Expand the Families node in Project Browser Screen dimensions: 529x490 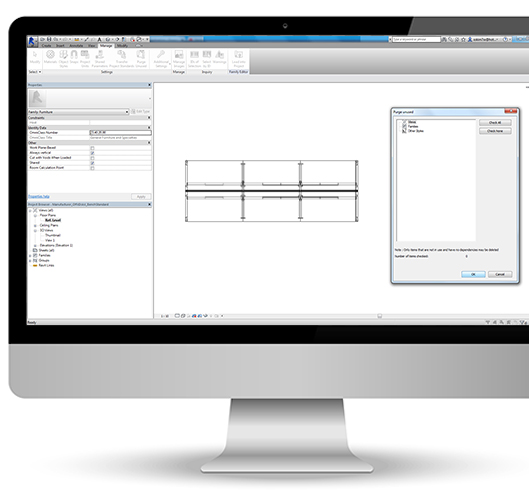(x=30, y=255)
